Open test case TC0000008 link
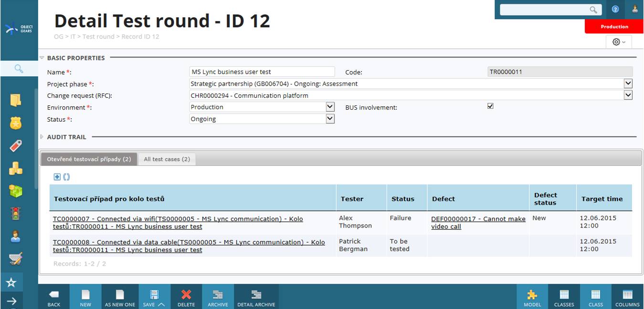This screenshot has height=309, width=644. click(x=189, y=246)
